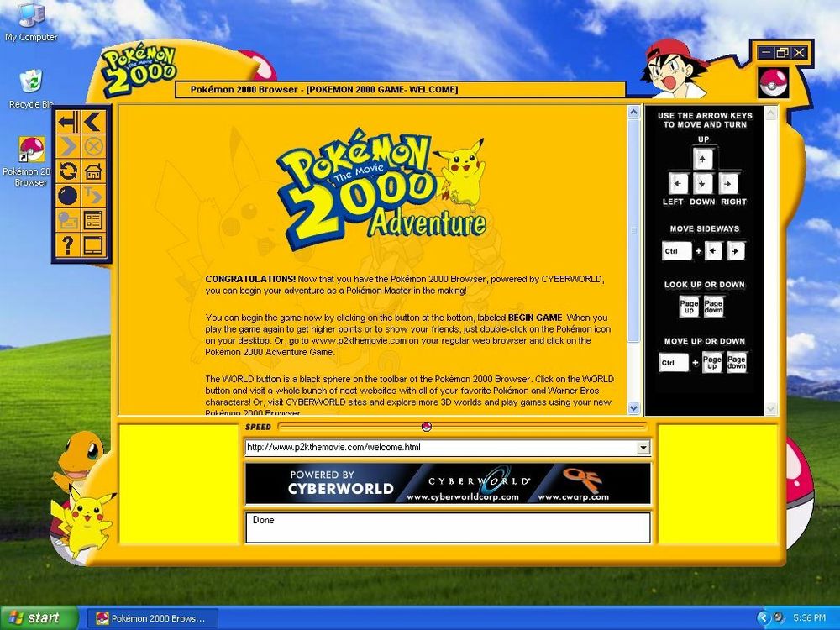Click the controls panel scrollbar down arrow
Image resolution: width=840 pixels, height=630 pixels.
tap(771, 409)
